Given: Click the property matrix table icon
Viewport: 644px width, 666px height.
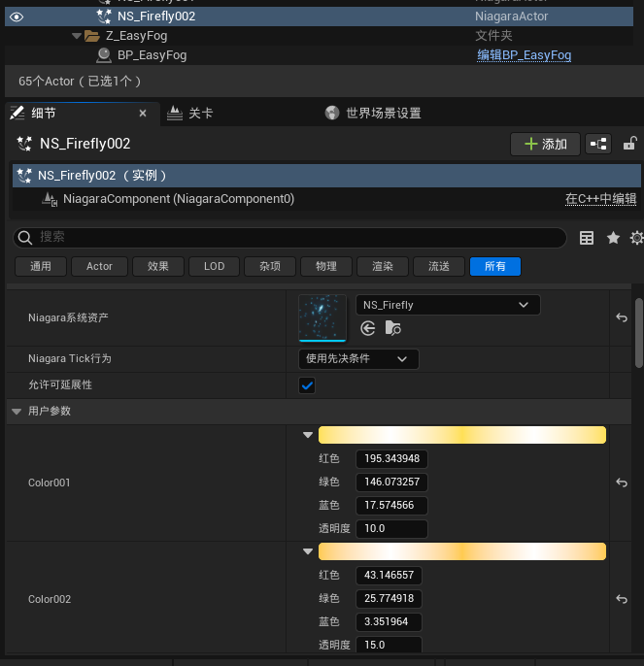Looking at the screenshot, I should (587, 238).
